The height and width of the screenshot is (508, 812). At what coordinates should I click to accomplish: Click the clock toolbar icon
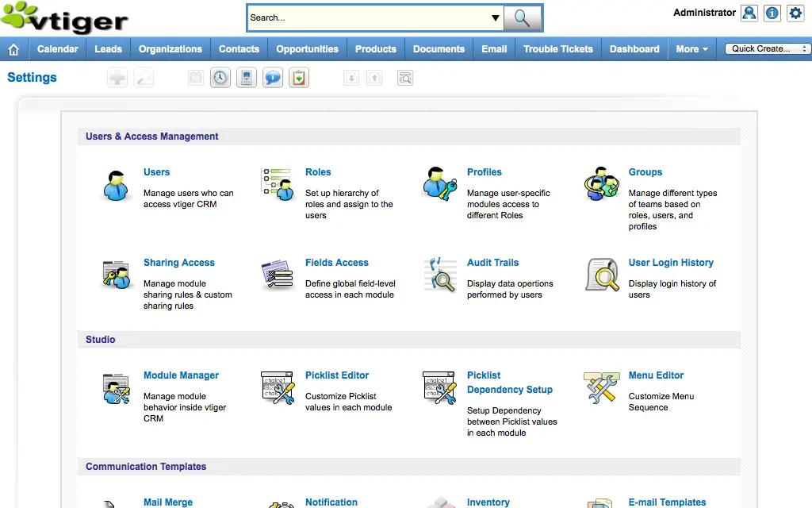(220, 77)
